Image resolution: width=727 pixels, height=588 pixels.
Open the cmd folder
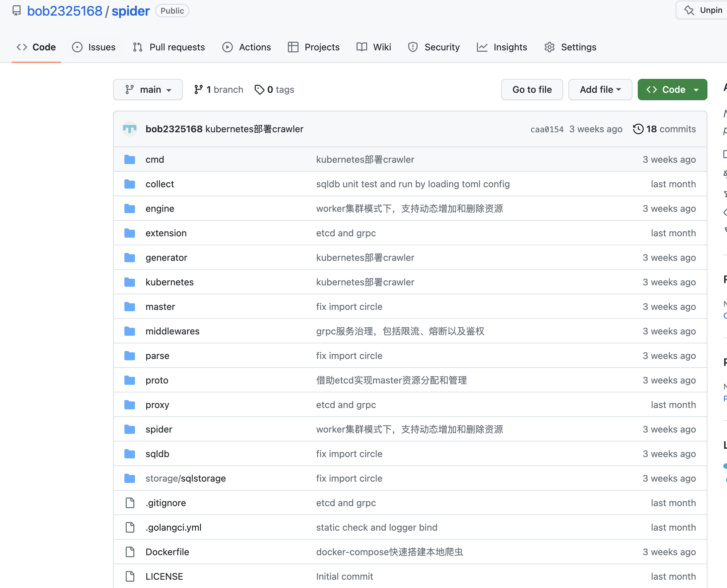tap(155, 159)
